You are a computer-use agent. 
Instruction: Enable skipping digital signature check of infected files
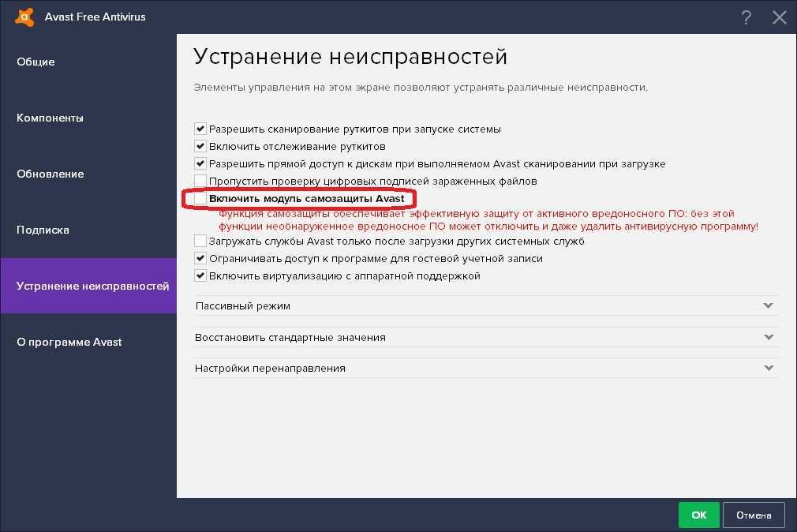click(x=200, y=181)
